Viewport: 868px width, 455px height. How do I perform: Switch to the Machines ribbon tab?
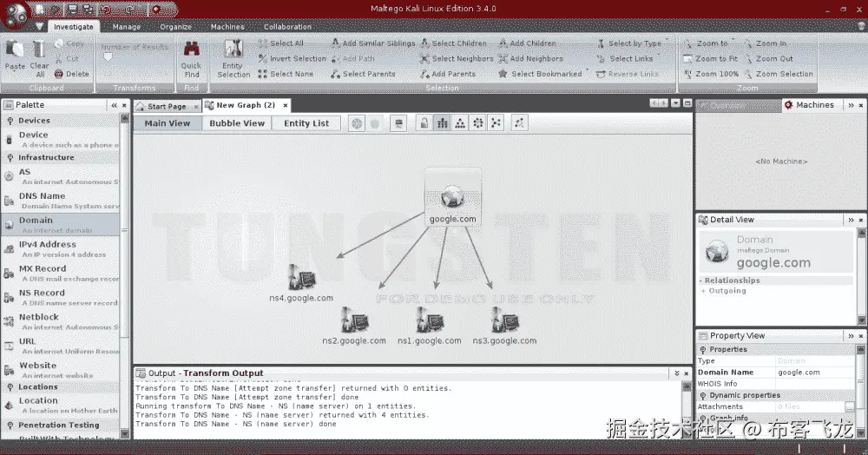click(x=227, y=27)
